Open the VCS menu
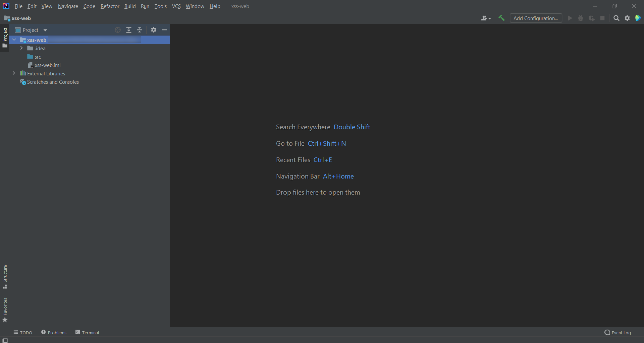 pyautogui.click(x=176, y=6)
